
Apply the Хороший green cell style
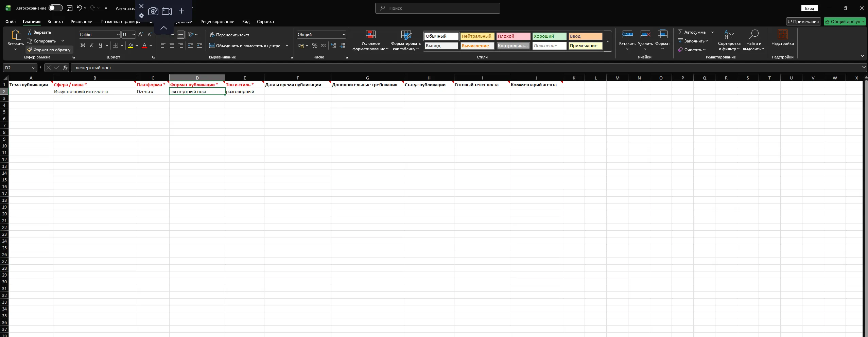[549, 36]
